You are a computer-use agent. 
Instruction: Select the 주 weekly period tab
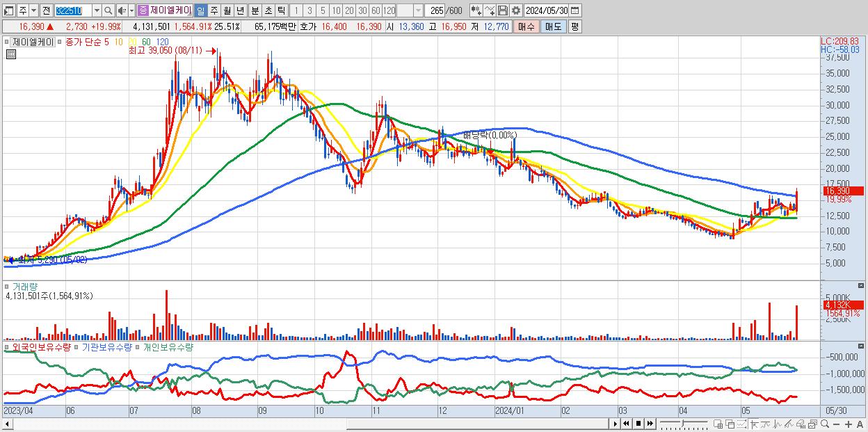click(214, 10)
